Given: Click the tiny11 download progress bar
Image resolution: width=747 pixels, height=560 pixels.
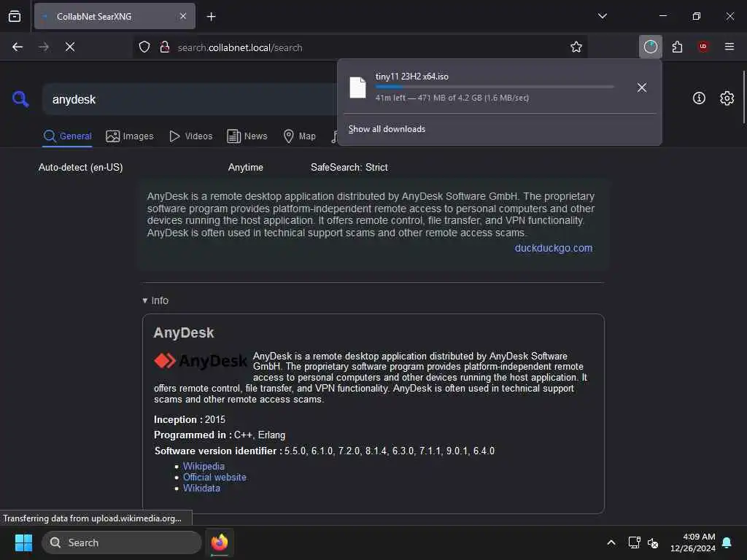Looking at the screenshot, I should (495, 87).
